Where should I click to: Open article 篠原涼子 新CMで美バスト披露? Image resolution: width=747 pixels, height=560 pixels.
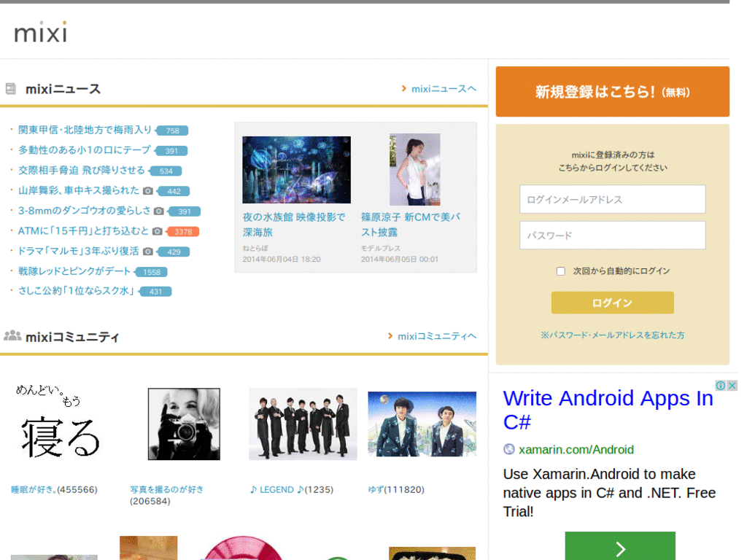tap(411, 225)
